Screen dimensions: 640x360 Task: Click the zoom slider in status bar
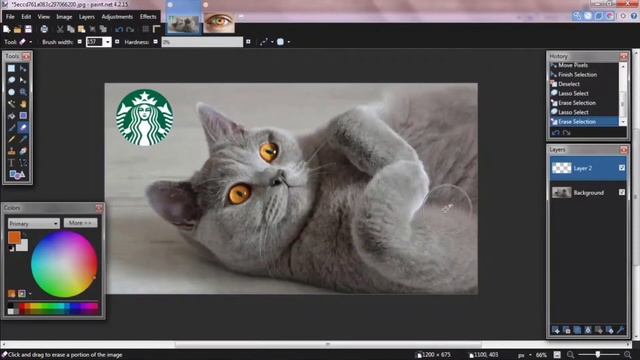pos(598,355)
